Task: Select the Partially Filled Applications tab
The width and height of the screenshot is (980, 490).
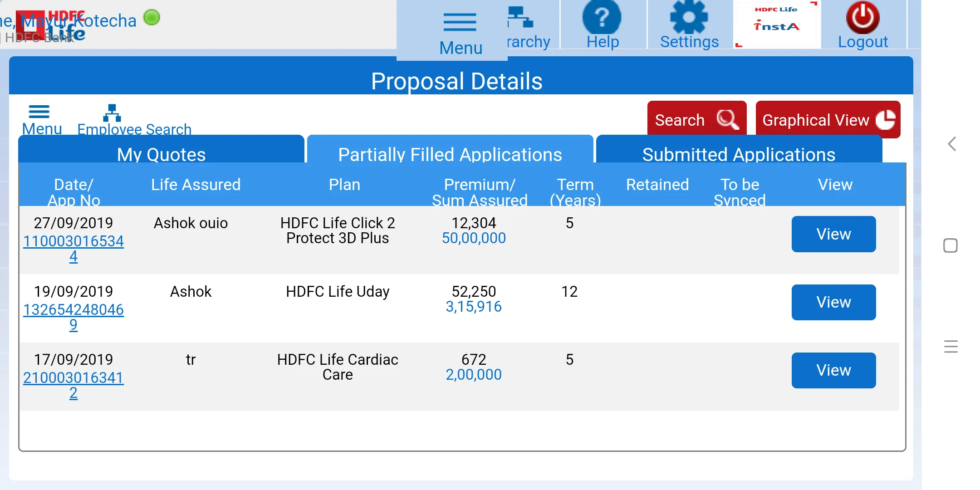Action: tap(450, 150)
